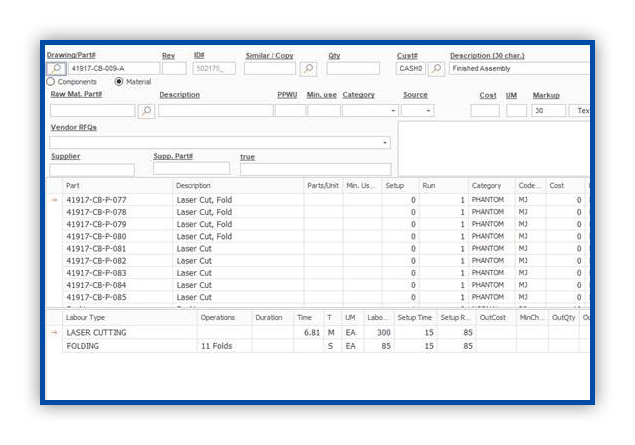Click the Setup Time column header
This screenshot has width=635, height=445.
pyautogui.click(x=416, y=317)
